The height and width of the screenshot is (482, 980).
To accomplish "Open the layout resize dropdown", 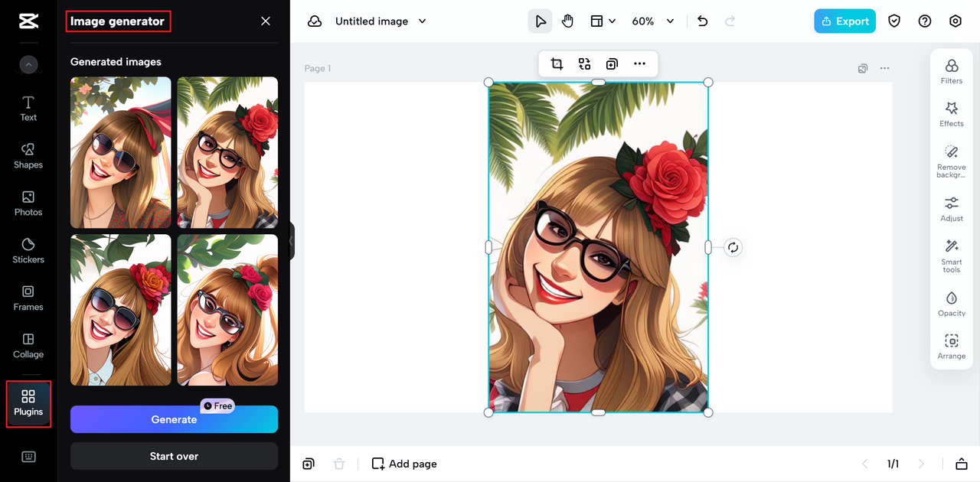I will 603,21.
